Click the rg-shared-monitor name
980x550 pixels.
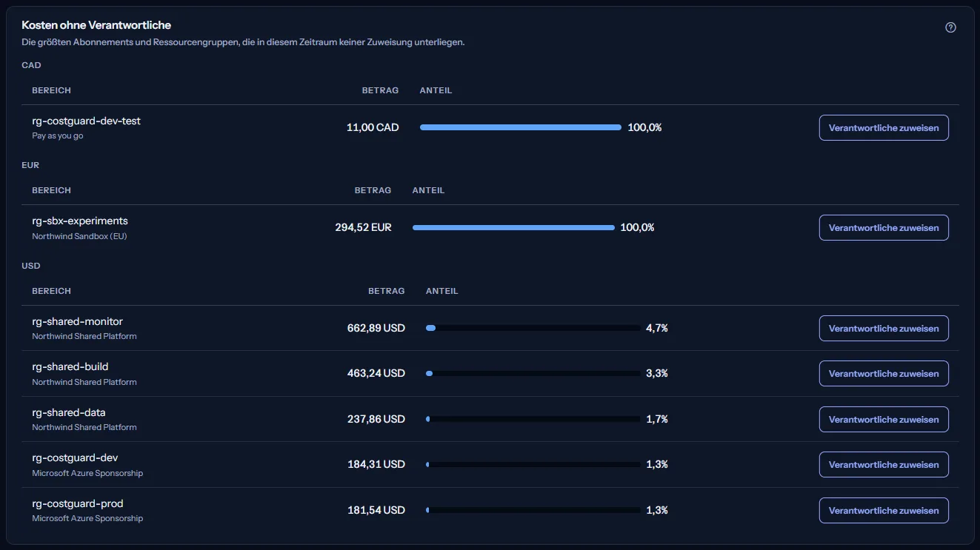(77, 321)
